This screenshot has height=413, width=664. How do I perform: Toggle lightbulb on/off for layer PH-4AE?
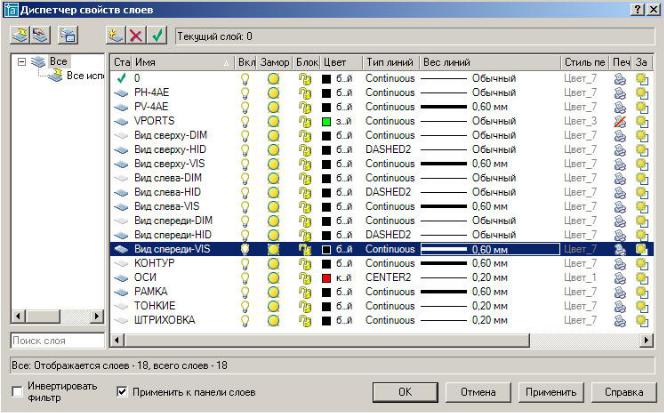245,93
